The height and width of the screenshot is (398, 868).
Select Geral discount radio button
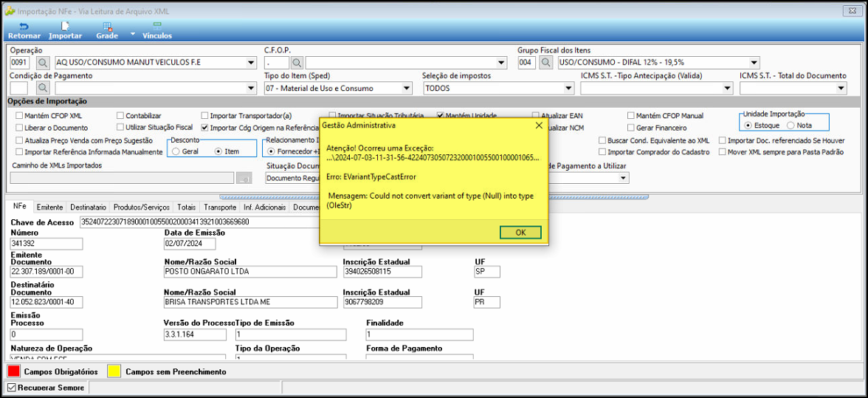click(x=176, y=151)
